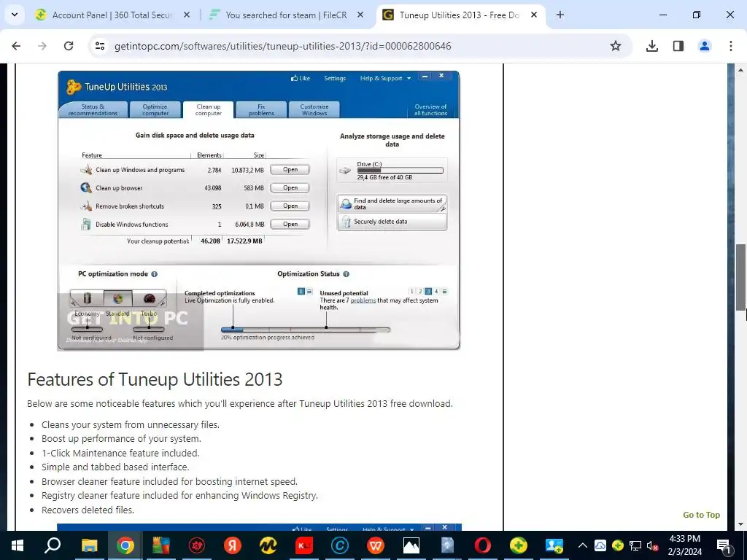Open a new browser tab
Image resolution: width=747 pixels, height=560 pixels.
[x=560, y=15]
